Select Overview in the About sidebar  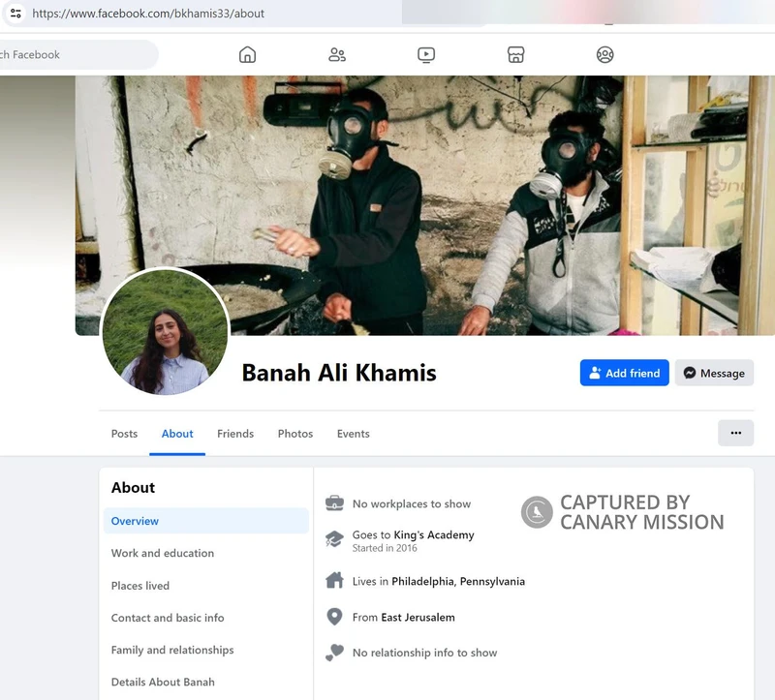pyautogui.click(x=135, y=521)
